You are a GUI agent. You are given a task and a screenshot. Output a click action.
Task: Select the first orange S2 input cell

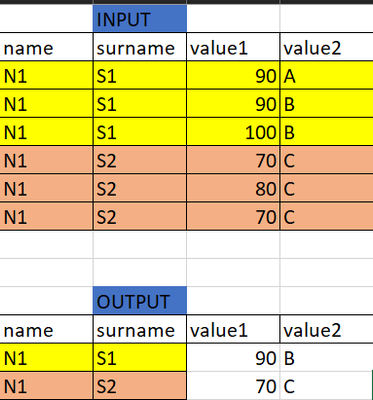pyautogui.click(x=140, y=160)
